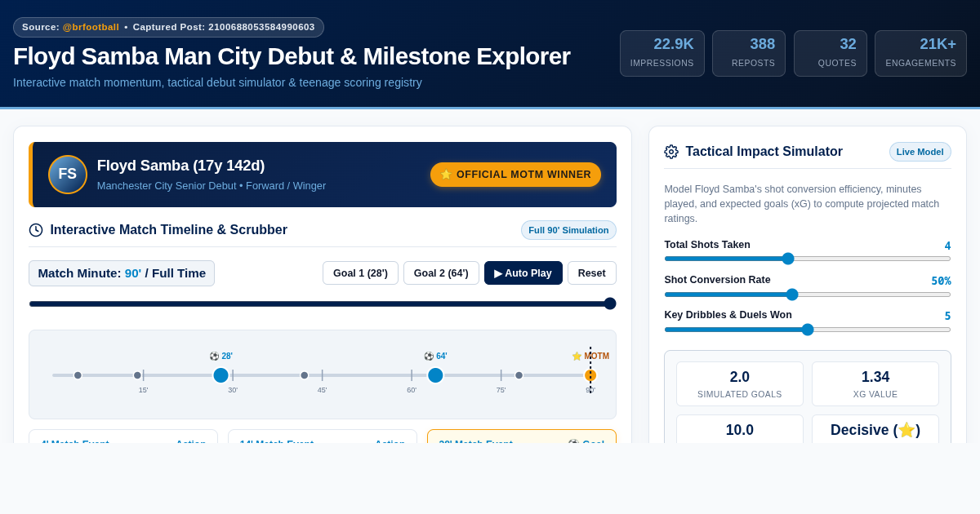Click the 50% Shot Conversion Rate value
The height and width of the screenshot is (514, 980).
pos(941,281)
